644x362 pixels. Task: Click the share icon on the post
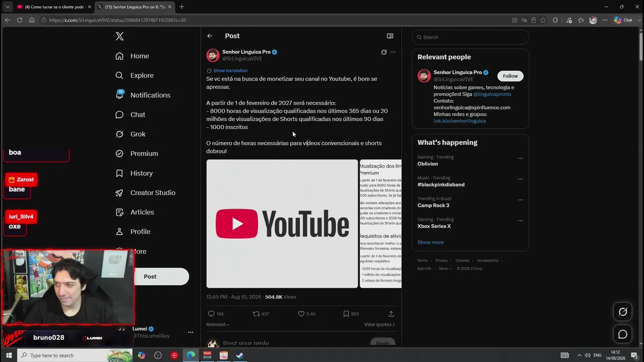[x=391, y=314]
